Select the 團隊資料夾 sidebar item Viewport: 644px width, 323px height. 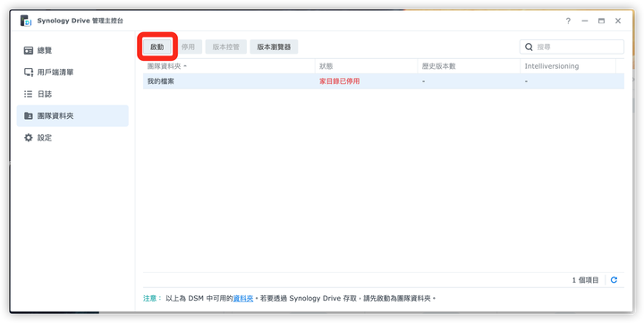click(72, 116)
